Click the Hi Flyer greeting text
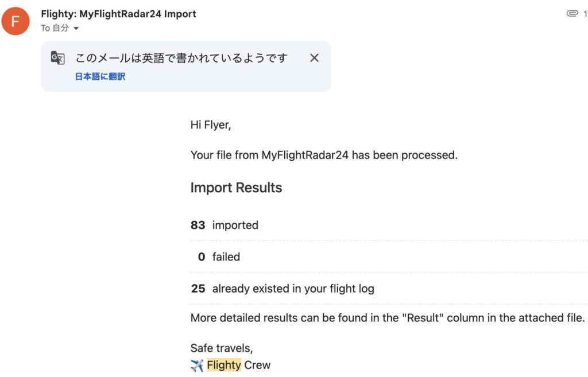The image size is (588, 377). pos(210,125)
